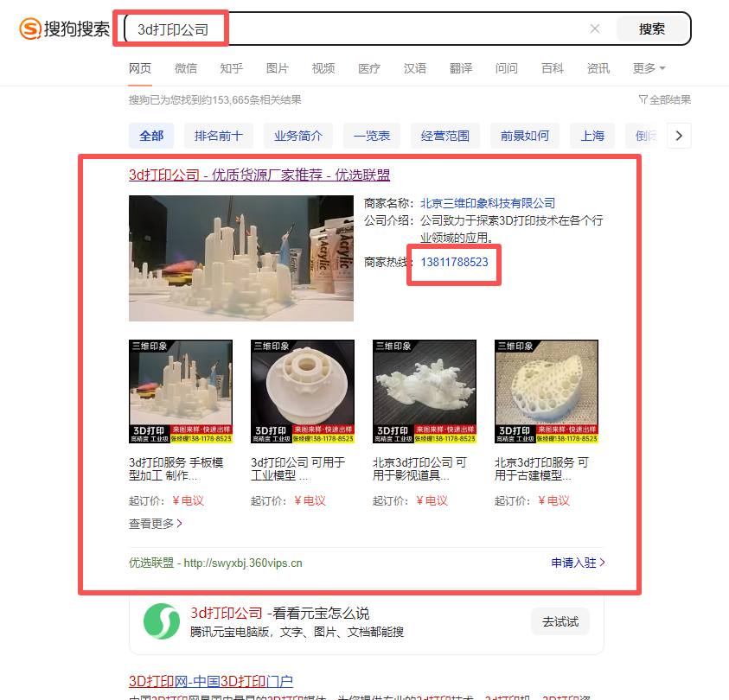Open 3D打印网-中国3D打印门户 result
Viewport: 729px width, 700px height.
pos(211,681)
